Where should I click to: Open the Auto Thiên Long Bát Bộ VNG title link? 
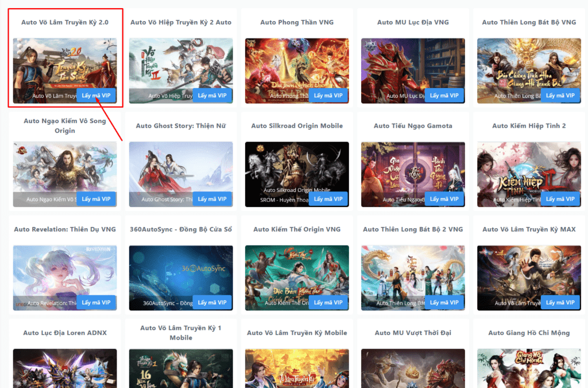pyautogui.click(x=529, y=22)
